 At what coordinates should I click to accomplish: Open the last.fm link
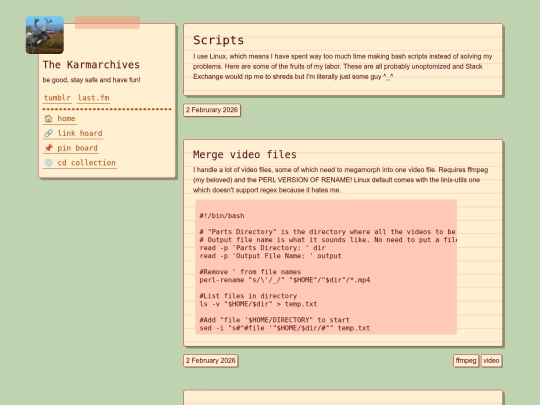click(x=93, y=98)
